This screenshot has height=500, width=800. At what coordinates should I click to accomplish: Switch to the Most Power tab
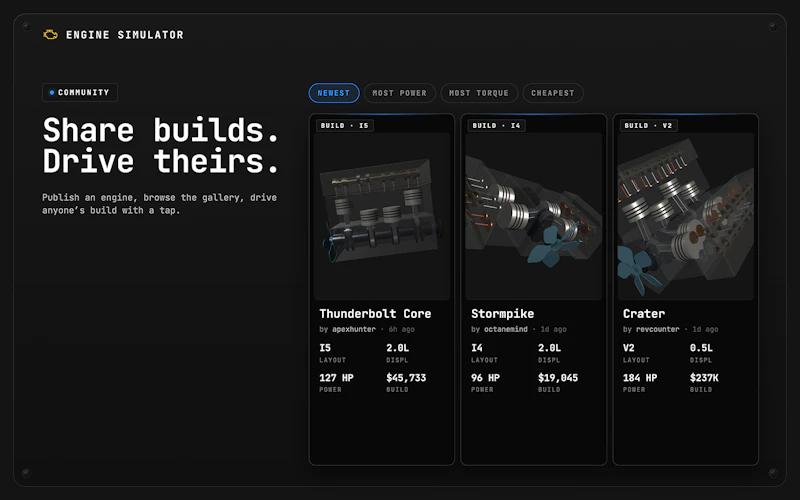pos(399,93)
